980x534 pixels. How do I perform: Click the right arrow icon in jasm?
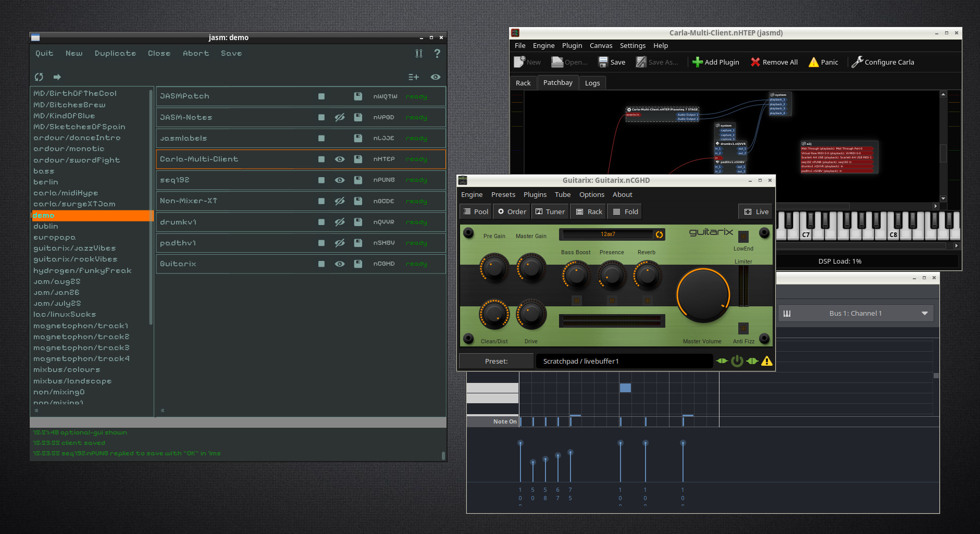pyautogui.click(x=57, y=77)
